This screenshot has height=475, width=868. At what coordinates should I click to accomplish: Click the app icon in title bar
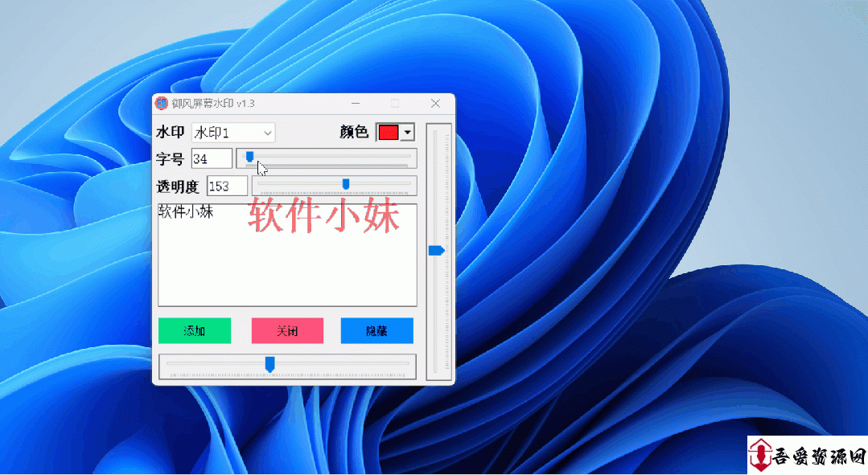161,104
